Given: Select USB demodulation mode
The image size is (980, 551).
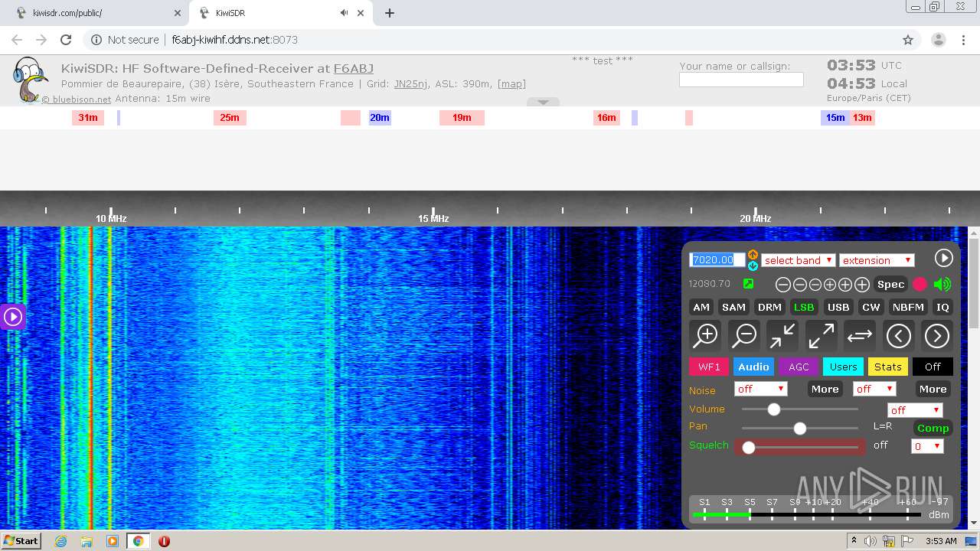Looking at the screenshot, I should [838, 307].
